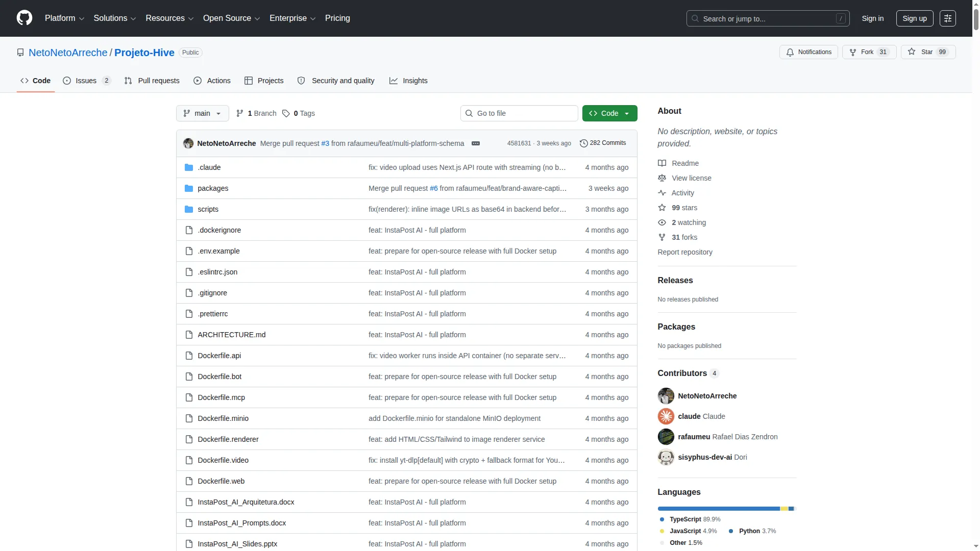Open the scripts folder icon
This screenshot has height=551, width=980.
189,209
